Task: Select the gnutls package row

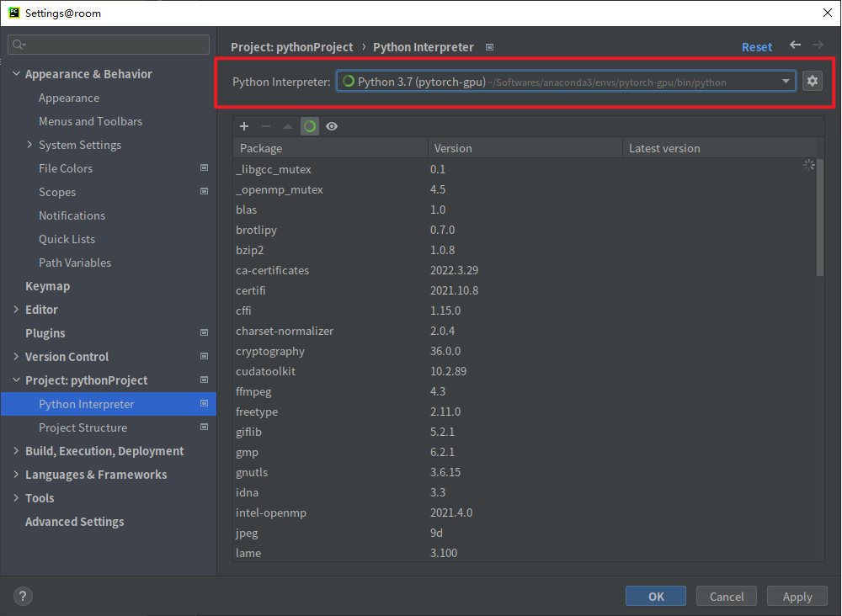Action: point(525,473)
